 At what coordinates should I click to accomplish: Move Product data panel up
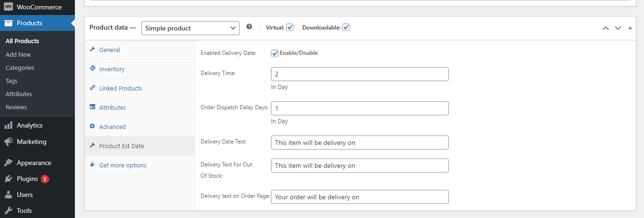click(606, 28)
